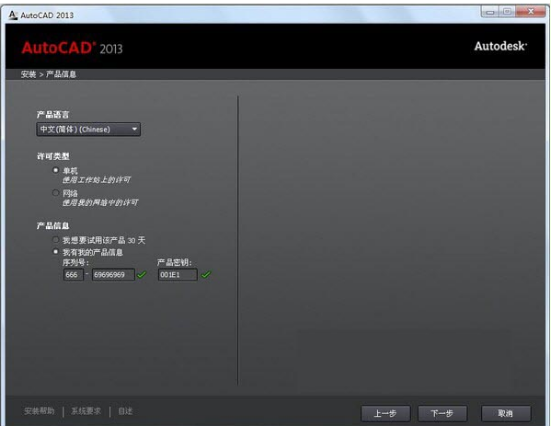The height and width of the screenshot is (426, 551).
Task: Select 我有我的产品信息 radio option
Action: pos(55,252)
